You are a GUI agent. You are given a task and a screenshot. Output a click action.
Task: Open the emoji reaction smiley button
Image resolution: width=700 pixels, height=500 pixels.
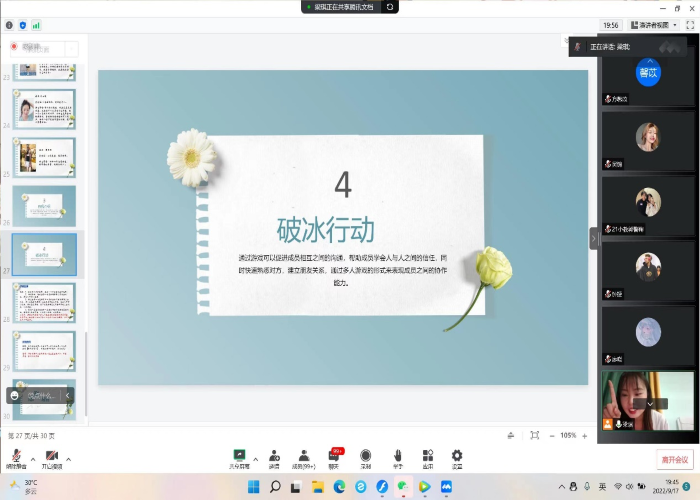point(15,395)
